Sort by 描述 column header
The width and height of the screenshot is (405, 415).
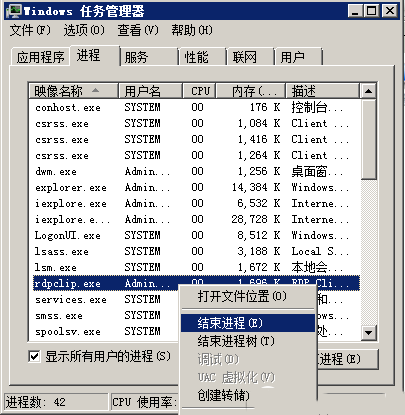click(x=323, y=91)
